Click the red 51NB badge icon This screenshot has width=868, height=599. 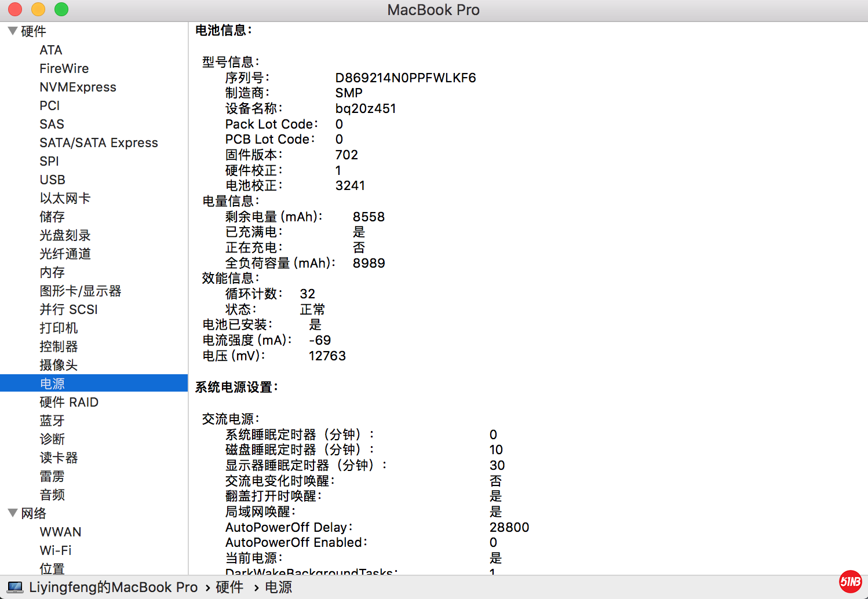pos(850,581)
